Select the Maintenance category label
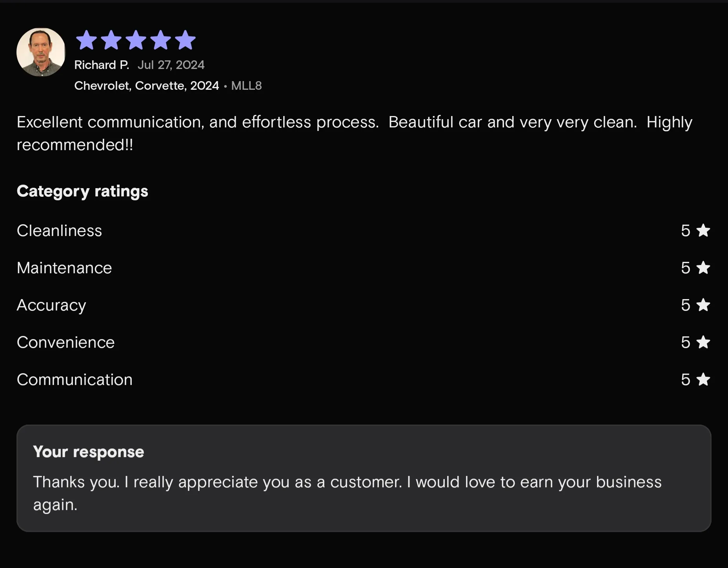 64,268
